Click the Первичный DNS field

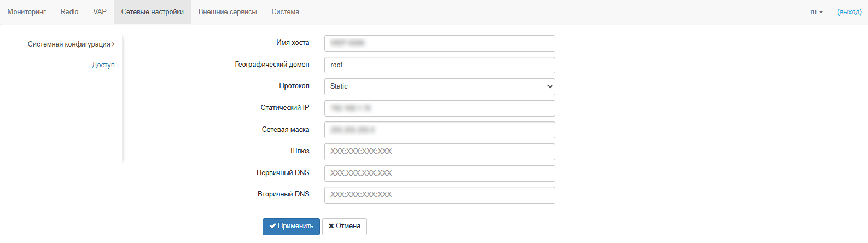439,173
